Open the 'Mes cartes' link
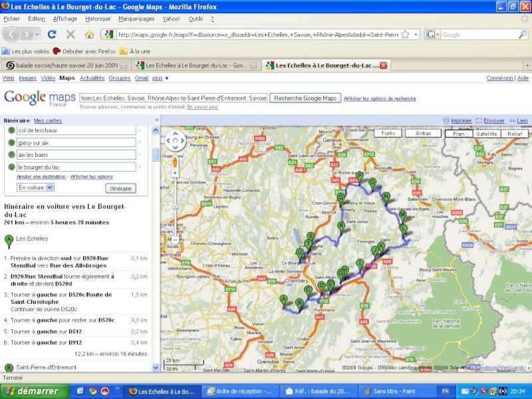 click(48, 120)
